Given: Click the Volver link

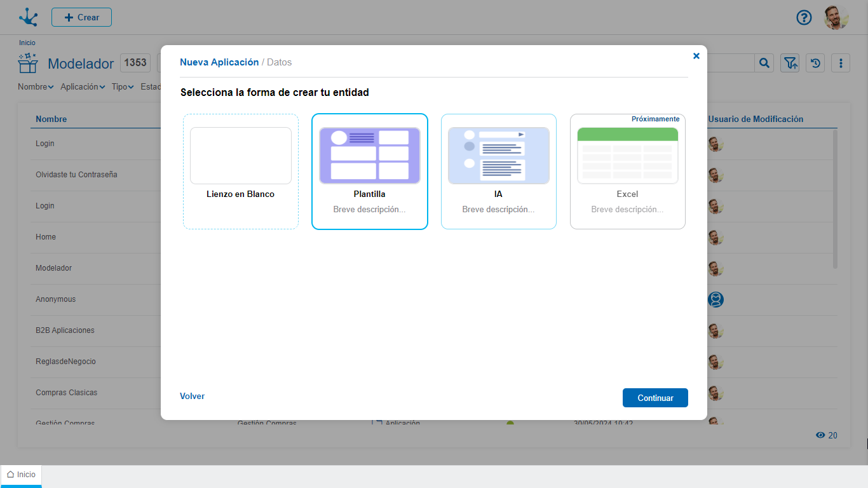Looking at the screenshot, I should (192, 396).
